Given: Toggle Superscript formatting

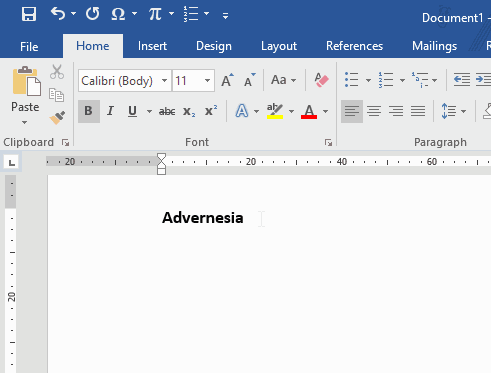Looking at the screenshot, I should [x=211, y=111].
